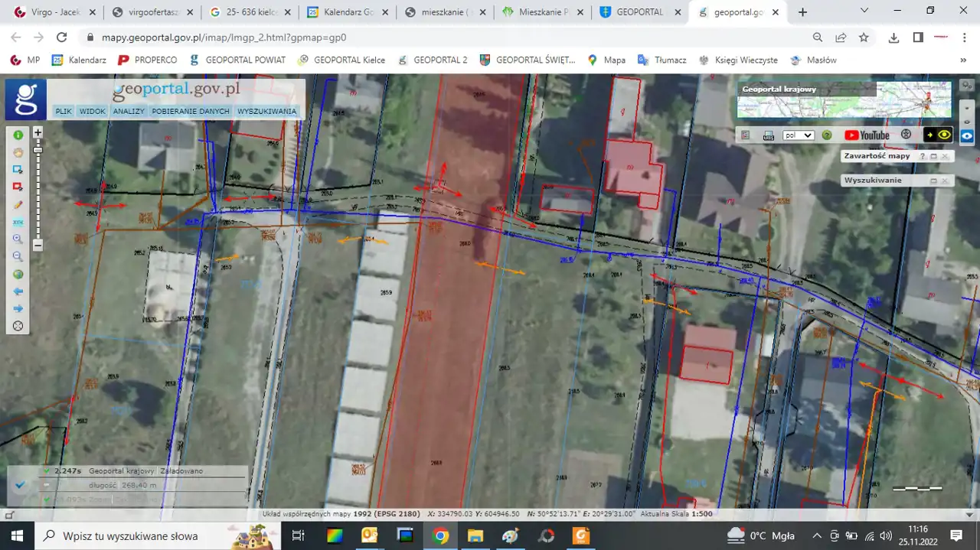Show full extent with globe icon
The width and height of the screenshot is (980, 550).
pyautogui.click(x=18, y=274)
